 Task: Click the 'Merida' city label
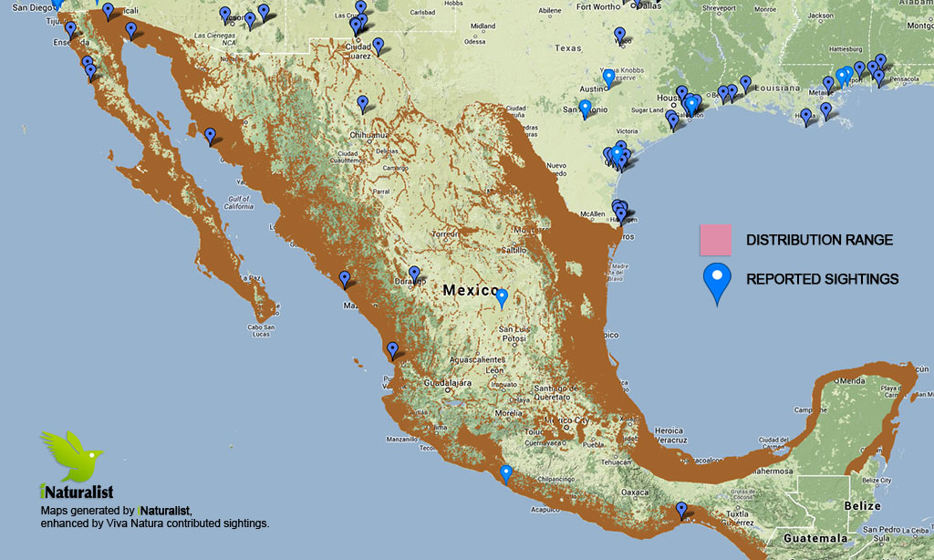click(852, 380)
